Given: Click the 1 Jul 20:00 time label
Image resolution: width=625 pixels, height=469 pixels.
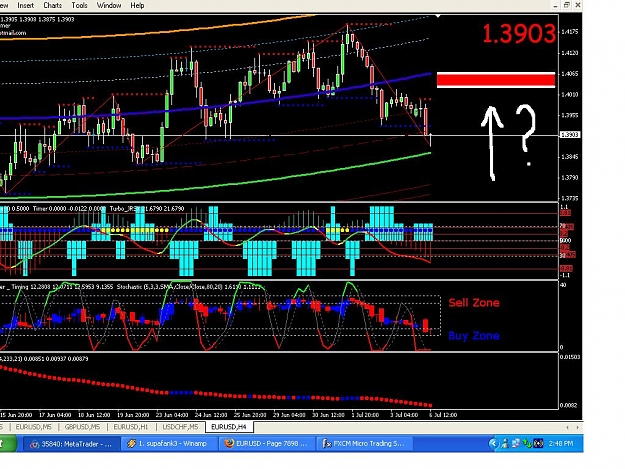Looking at the screenshot, I should [365, 415].
